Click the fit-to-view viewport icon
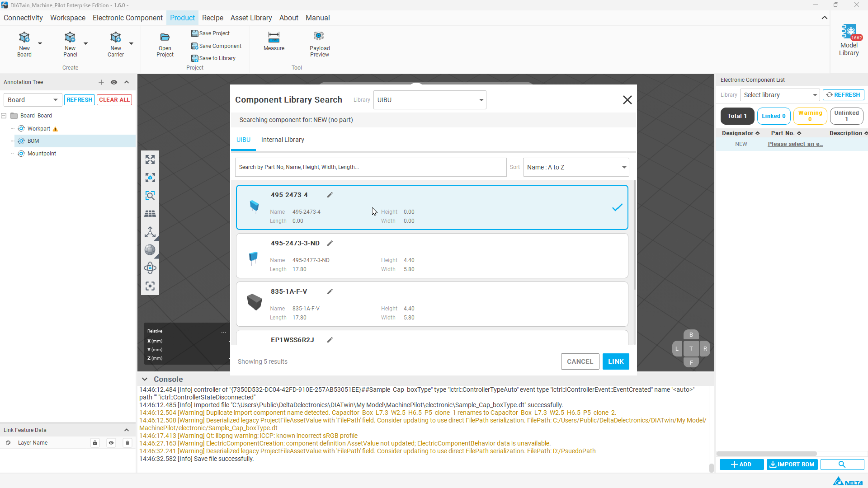This screenshot has height=488, width=868. pyautogui.click(x=150, y=160)
